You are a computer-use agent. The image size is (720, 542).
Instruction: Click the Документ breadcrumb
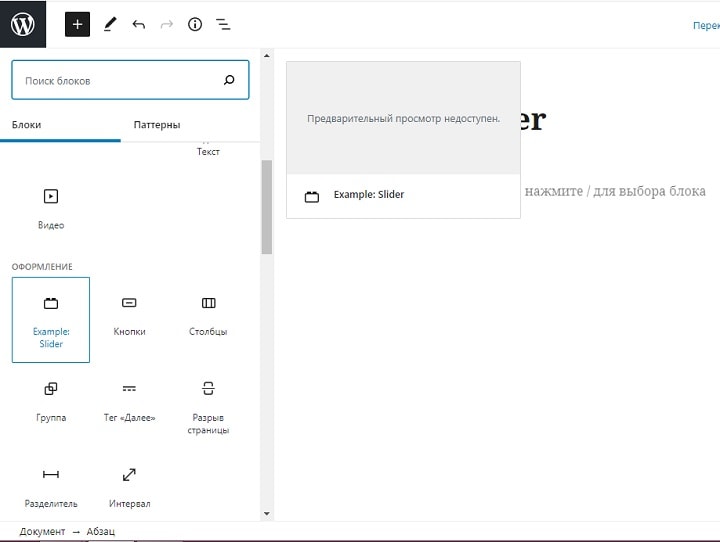click(42, 531)
